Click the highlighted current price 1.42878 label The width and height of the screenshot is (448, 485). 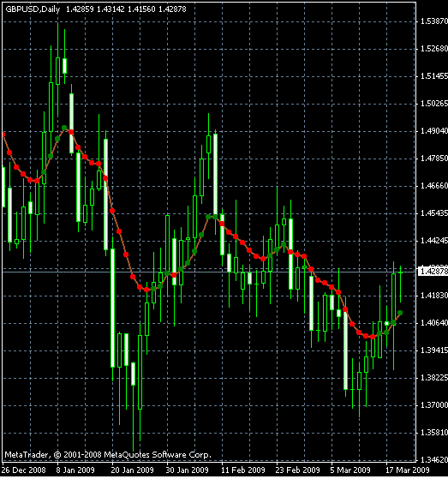tap(433, 272)
